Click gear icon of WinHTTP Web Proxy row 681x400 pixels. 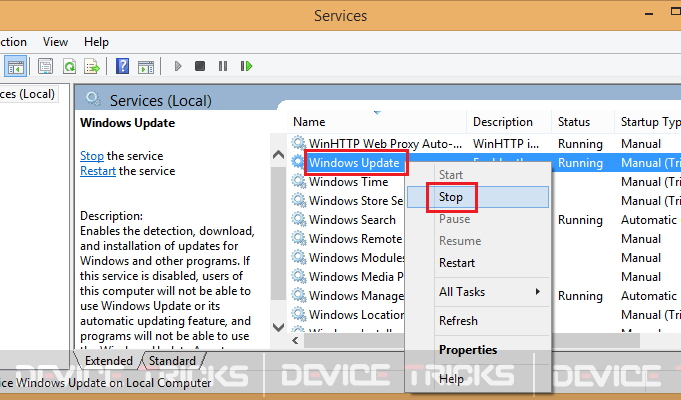pyautogui.click(x=298, y=143)
